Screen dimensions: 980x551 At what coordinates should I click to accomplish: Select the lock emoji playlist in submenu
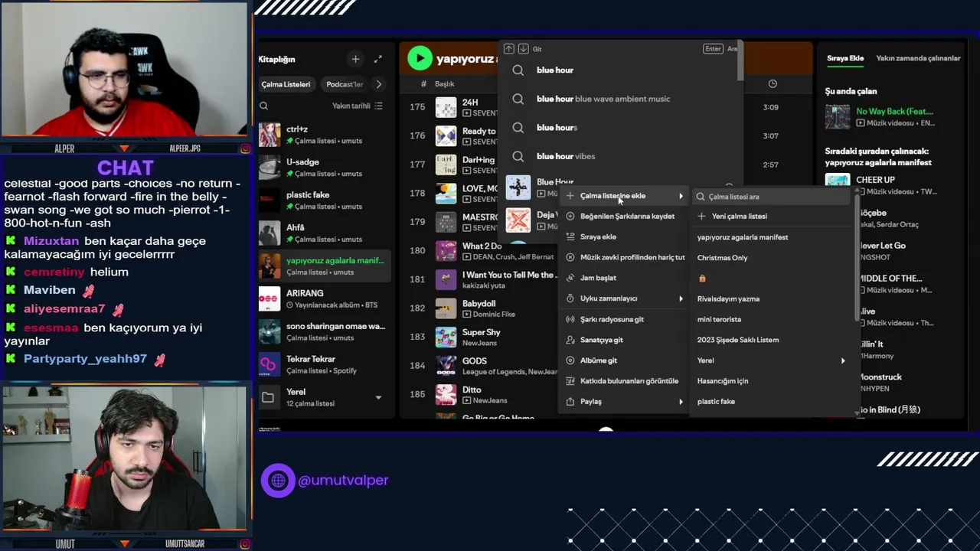pos(772,279)
